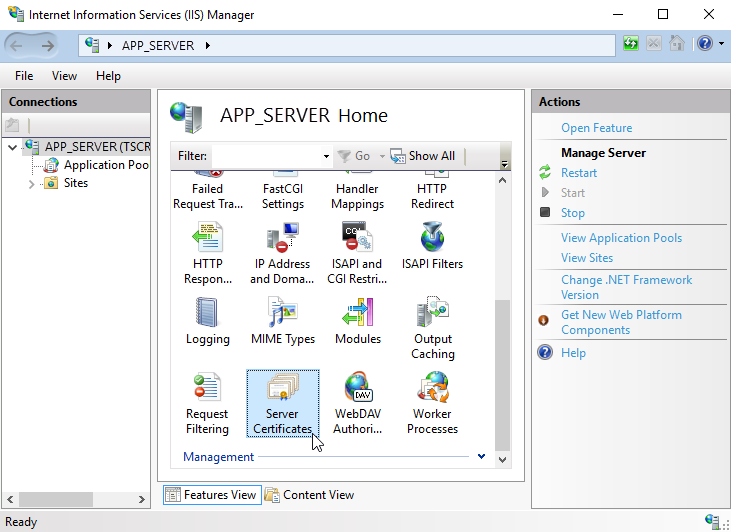Open ISAPI Filters feature

click(432, 246)
